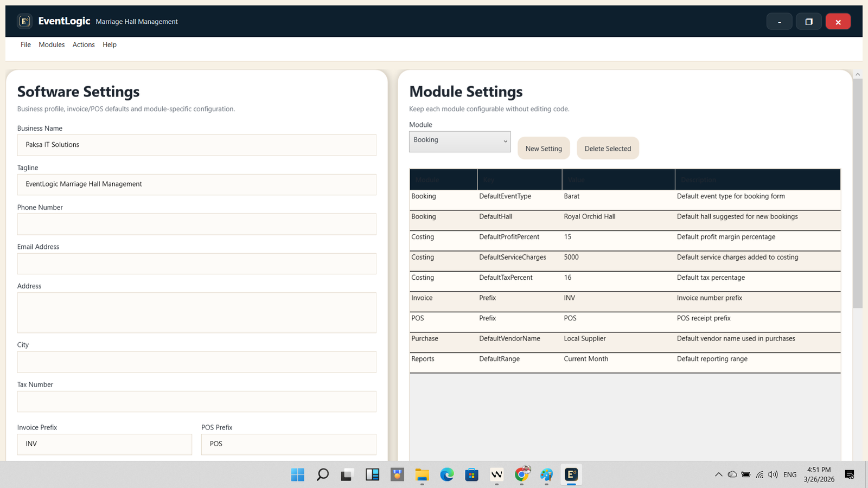This screenshot has width=868, height=488.
Task: Click the vertical scrollbar on right edge
Action: coord(857,217)
